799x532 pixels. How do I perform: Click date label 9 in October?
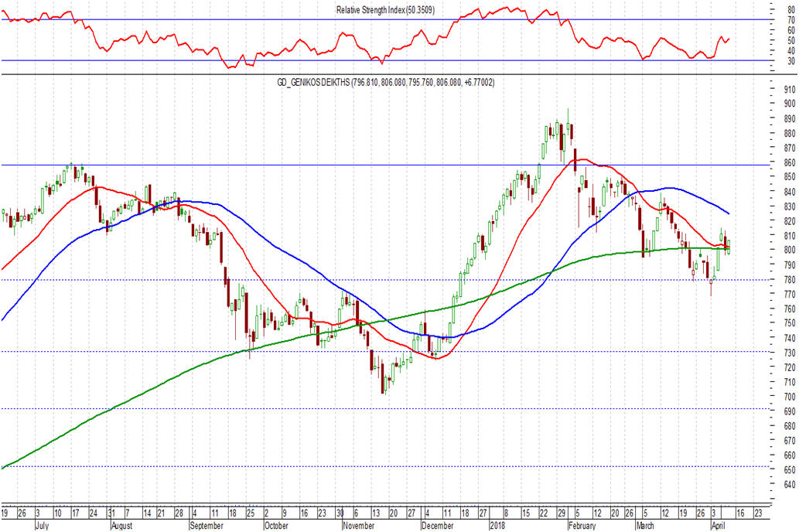pyautogui.click(x=285, y=513)
